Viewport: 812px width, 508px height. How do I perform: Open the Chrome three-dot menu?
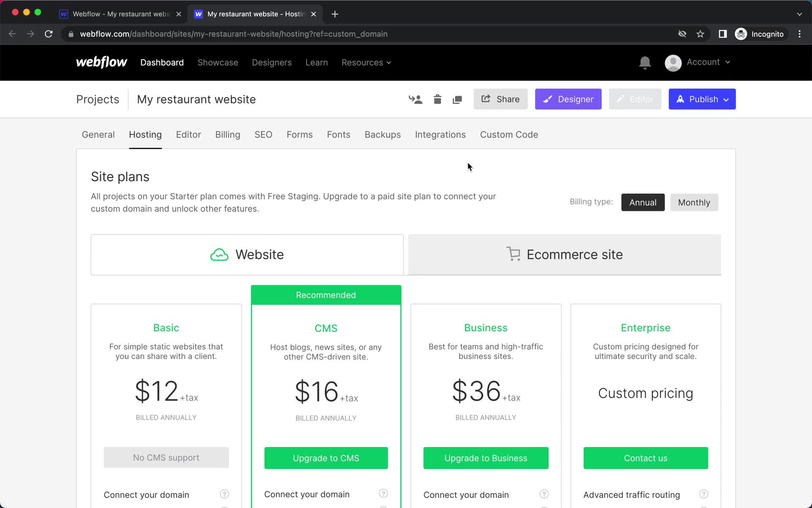[x=799, y=34]
